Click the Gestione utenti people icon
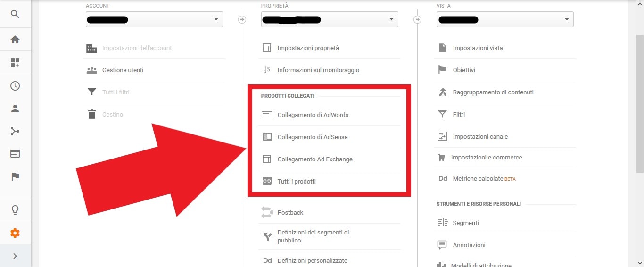 91,70
